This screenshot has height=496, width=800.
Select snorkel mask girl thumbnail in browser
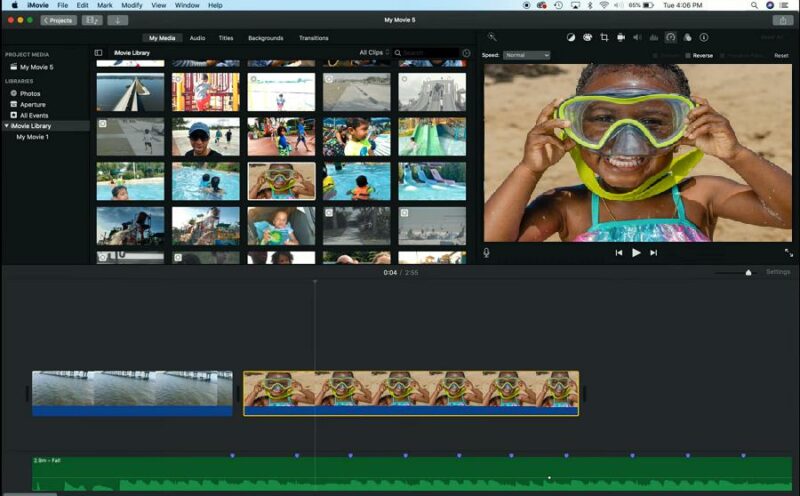coord(281,181)
